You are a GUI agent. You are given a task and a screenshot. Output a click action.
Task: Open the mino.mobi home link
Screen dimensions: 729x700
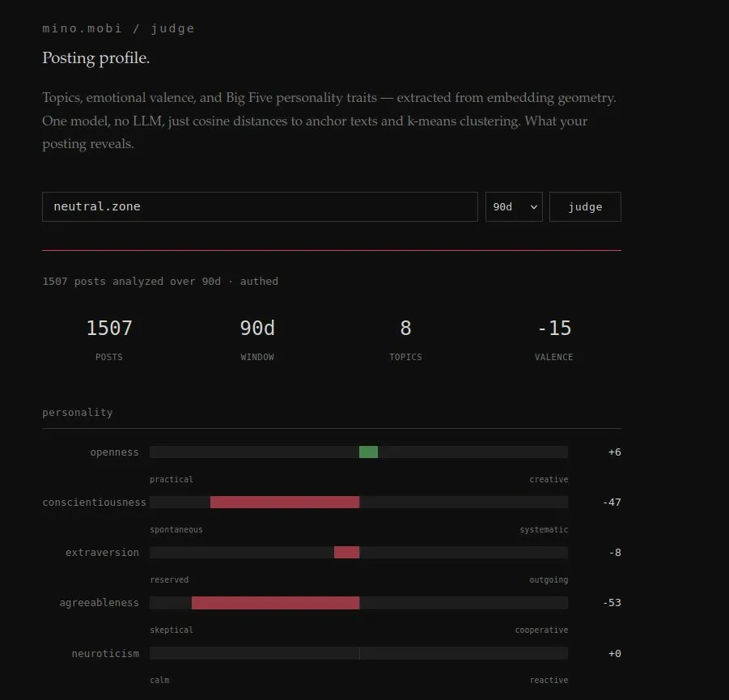pos(82,28)
